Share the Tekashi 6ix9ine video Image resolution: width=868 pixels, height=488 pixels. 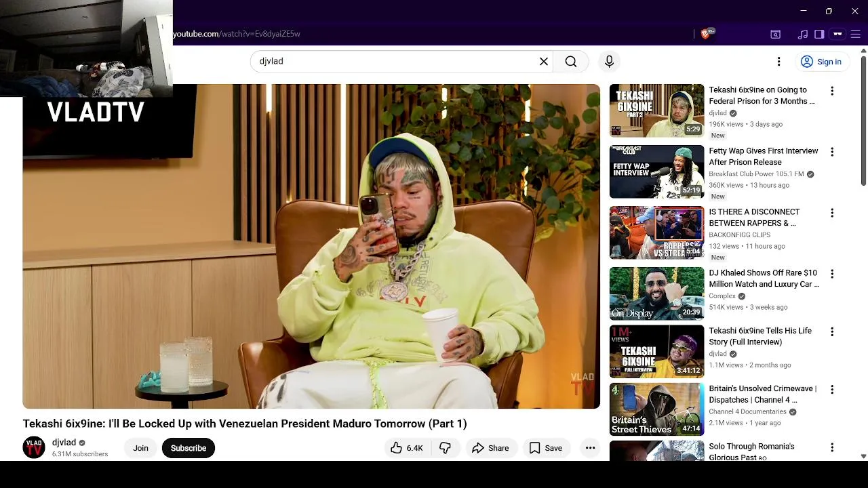(x=490, y=448)
